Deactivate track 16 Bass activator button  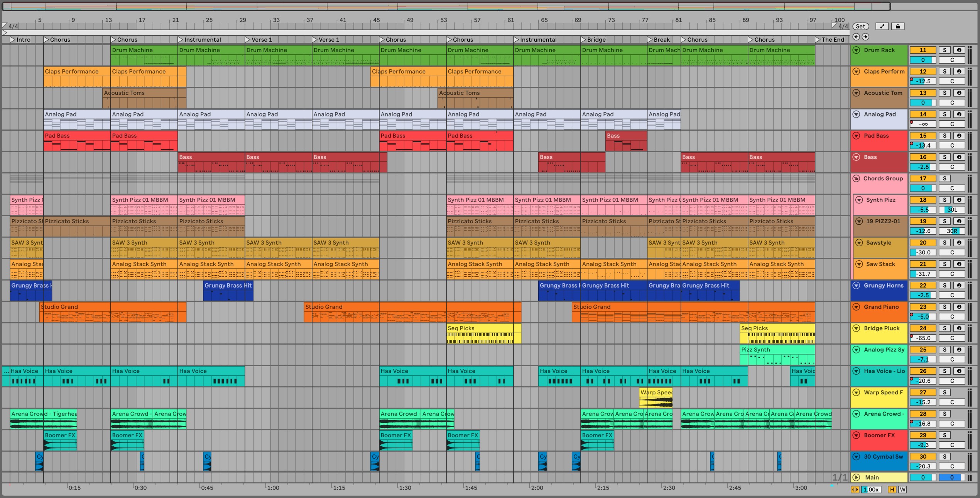tap(923, 157)
